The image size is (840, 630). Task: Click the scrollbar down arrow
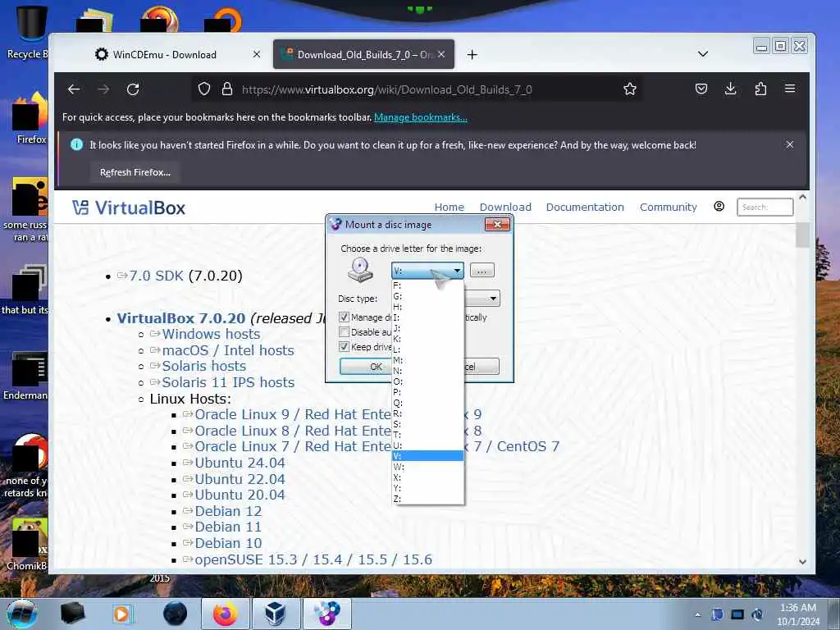click(x=802, y=561)
